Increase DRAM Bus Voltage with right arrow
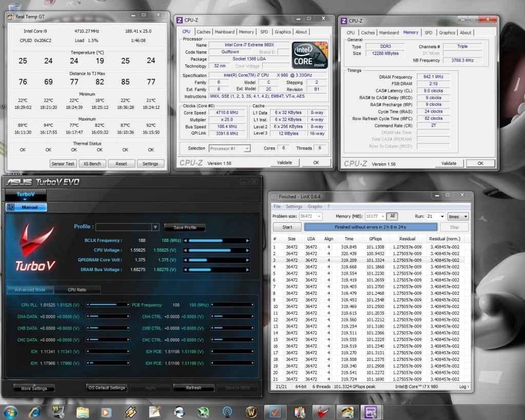This screenshot has height=420, width=525. (247, 270)
